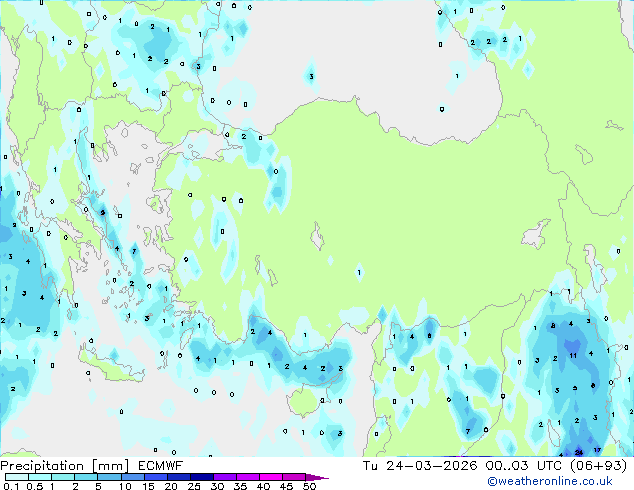The height and width of the screenshot is (490, 634).
Task: Click the legend label 40
Action: coord(264,486)
